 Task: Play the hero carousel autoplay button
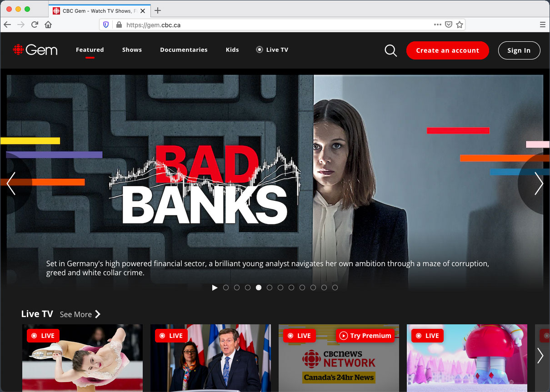[215, 288]
